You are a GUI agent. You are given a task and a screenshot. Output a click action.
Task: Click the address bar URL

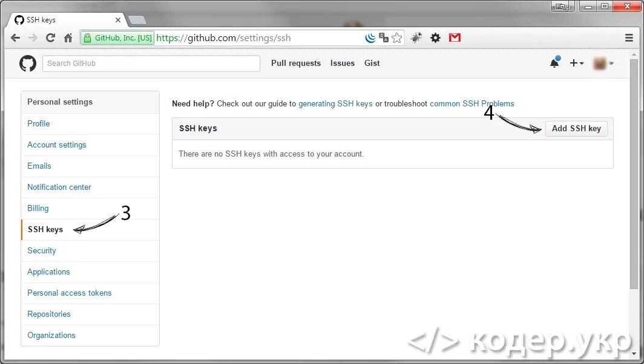(x=223, y=38)
